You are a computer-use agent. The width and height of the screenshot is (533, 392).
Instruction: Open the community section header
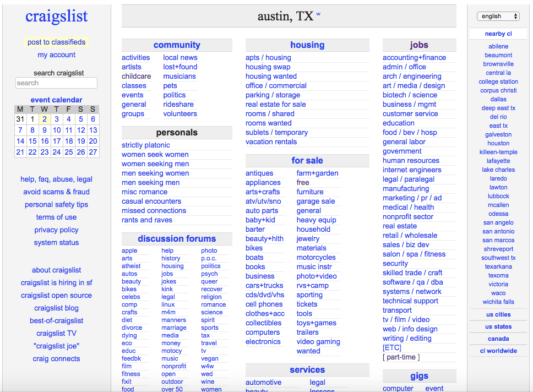(x=177, y=45)
